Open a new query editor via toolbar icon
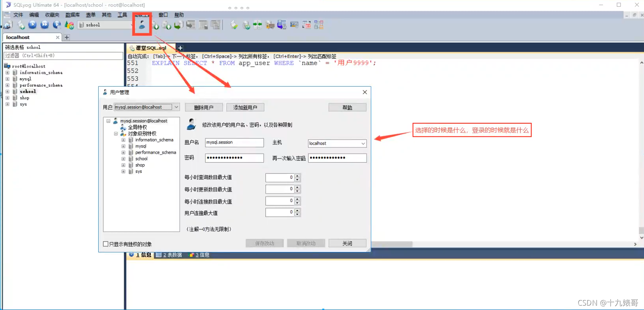The image size is (644, 310). click(x=21, y=25)
